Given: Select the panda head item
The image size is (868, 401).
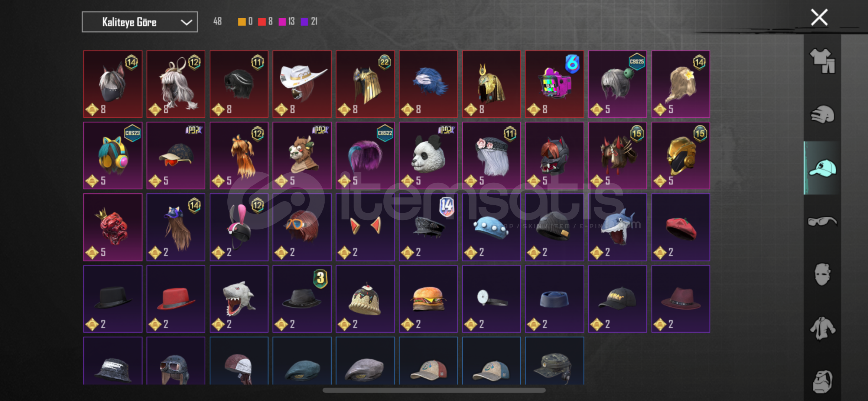Looking at the screenshot, I should pos(428,156).
